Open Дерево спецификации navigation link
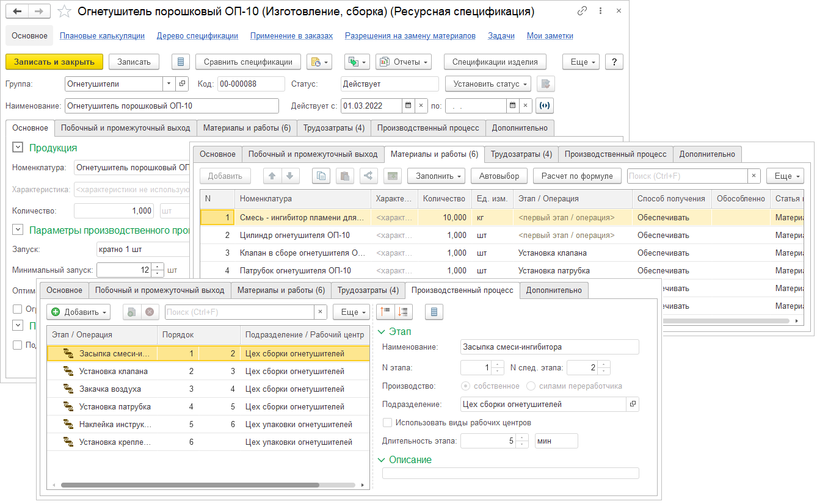 tap(197, 36)
